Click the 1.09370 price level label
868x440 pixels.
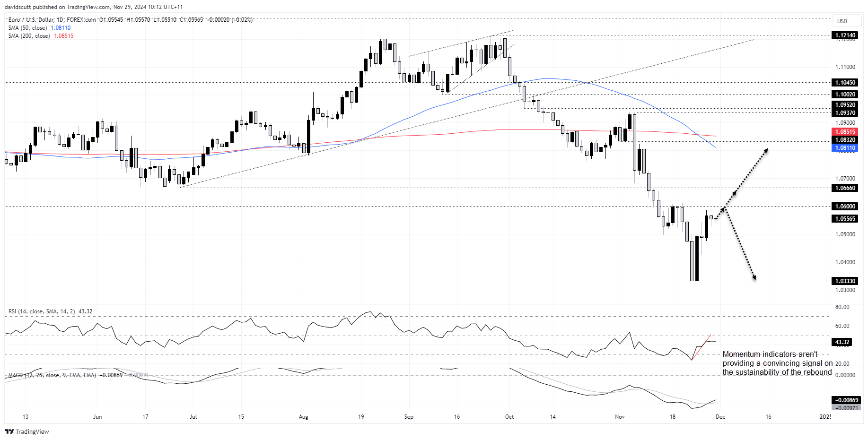(x=845, y=113)
